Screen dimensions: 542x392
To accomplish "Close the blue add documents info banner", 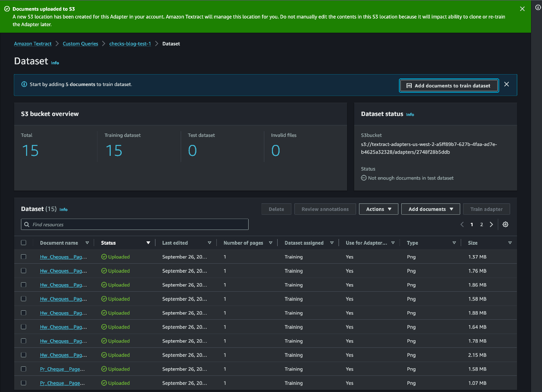I will click(x=506, y=85).
